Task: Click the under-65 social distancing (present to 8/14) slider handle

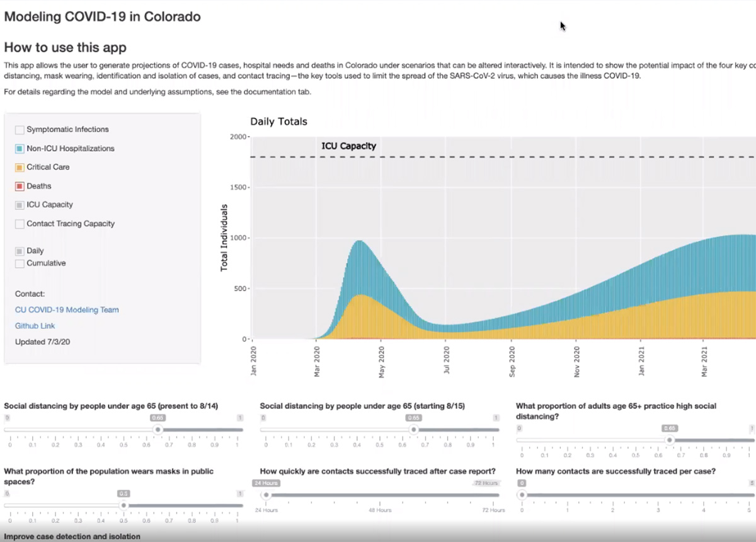Action: tap(158, 430)
